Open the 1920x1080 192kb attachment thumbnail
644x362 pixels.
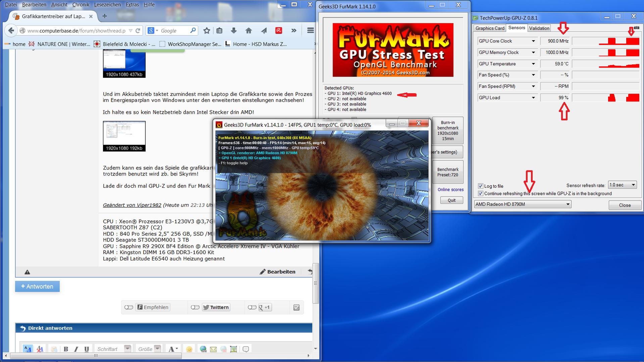click(124, 136)
